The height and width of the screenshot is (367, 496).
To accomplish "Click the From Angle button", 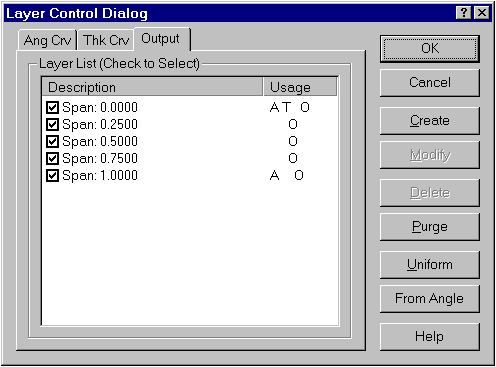I will coord(430,299).
